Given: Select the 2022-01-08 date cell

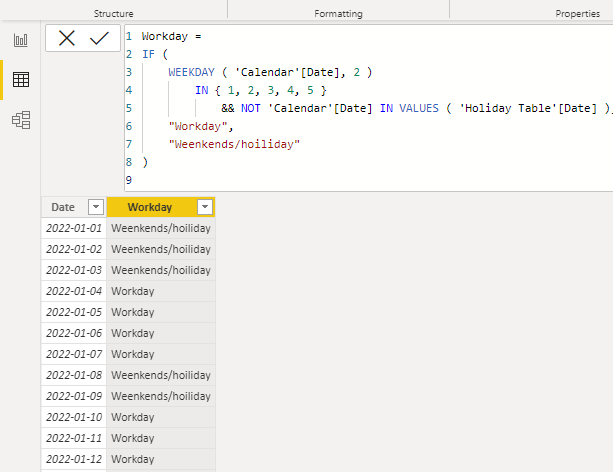Looking at the screenshot, I should click(x=74, y=375).
